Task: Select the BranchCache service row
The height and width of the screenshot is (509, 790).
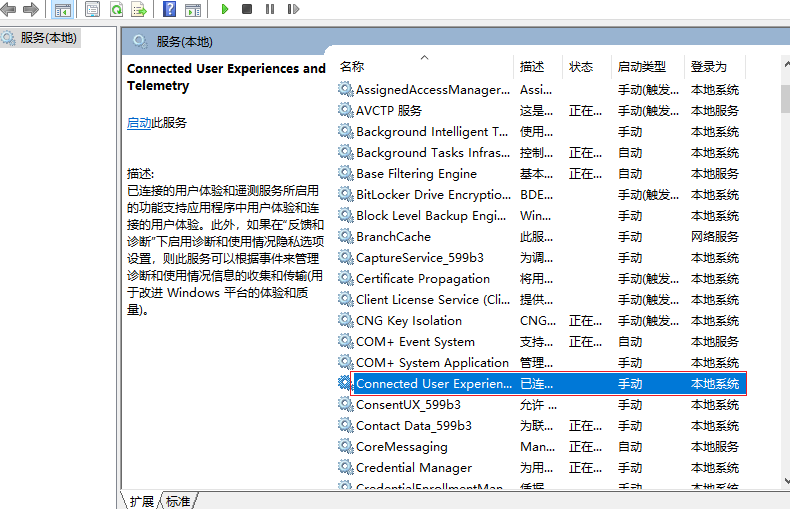Action: (x=393, y=237)
